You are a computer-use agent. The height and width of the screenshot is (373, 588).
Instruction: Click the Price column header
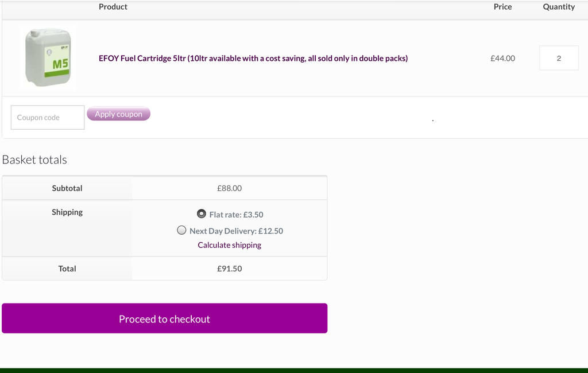click(x=502, y=7)
